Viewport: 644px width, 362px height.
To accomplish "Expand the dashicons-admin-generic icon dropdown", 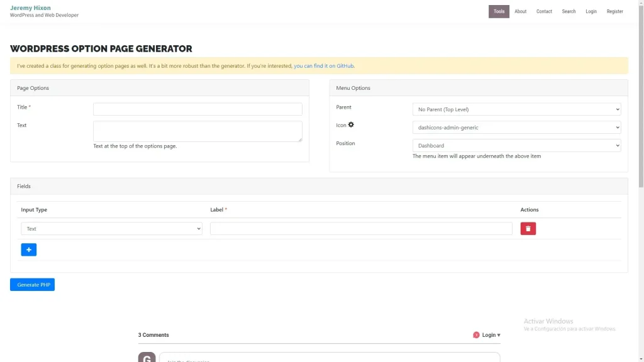I will [x=516, y=128].
